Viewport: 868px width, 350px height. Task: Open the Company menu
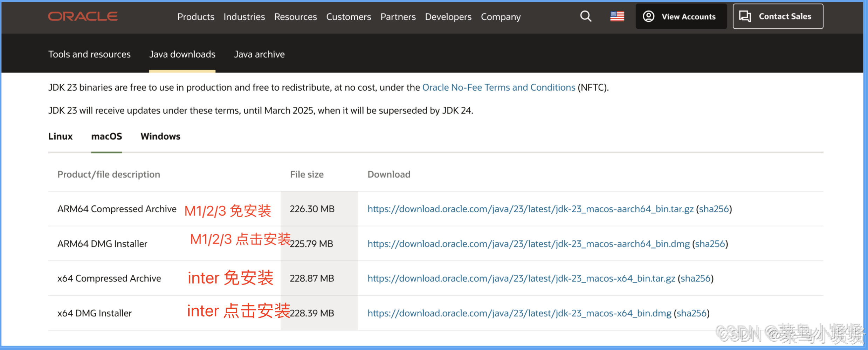click(501, 17)
